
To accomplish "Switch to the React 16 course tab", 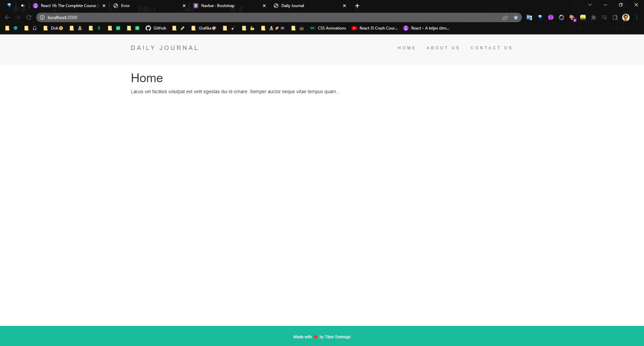I will coord(67,6).
